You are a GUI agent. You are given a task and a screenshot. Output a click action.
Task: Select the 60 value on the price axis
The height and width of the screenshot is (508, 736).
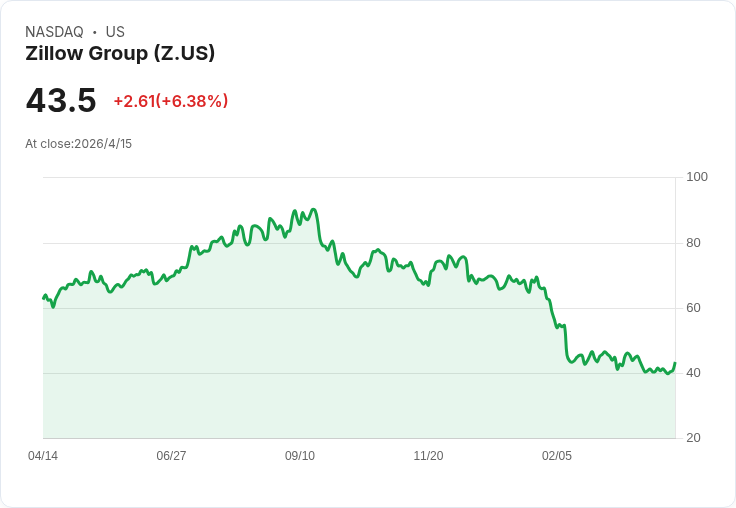[x=693, y=308]
